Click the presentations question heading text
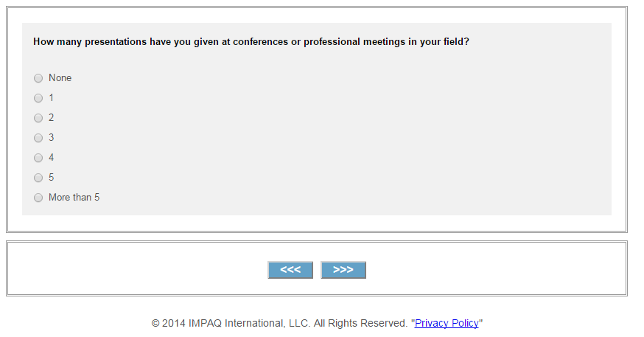The image size is (644, 337). 251,42
